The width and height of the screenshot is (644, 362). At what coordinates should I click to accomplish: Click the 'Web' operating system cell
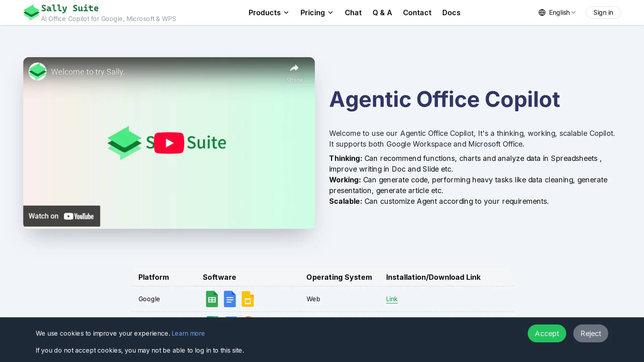(313, 299)
